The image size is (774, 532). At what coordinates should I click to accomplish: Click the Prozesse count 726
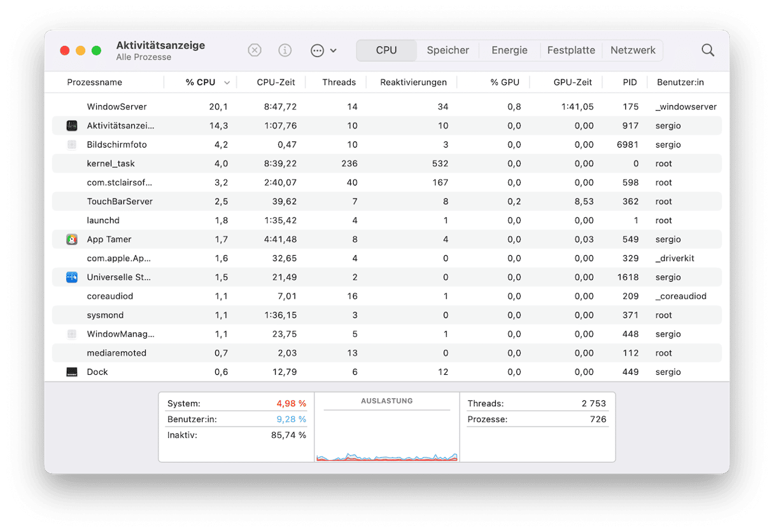598,419
